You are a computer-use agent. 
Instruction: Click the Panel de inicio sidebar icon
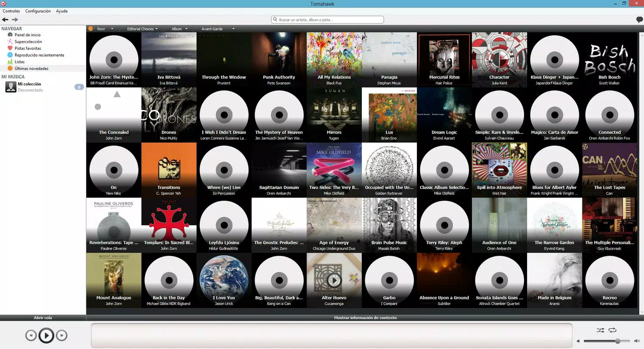click(x=10, y=35)
